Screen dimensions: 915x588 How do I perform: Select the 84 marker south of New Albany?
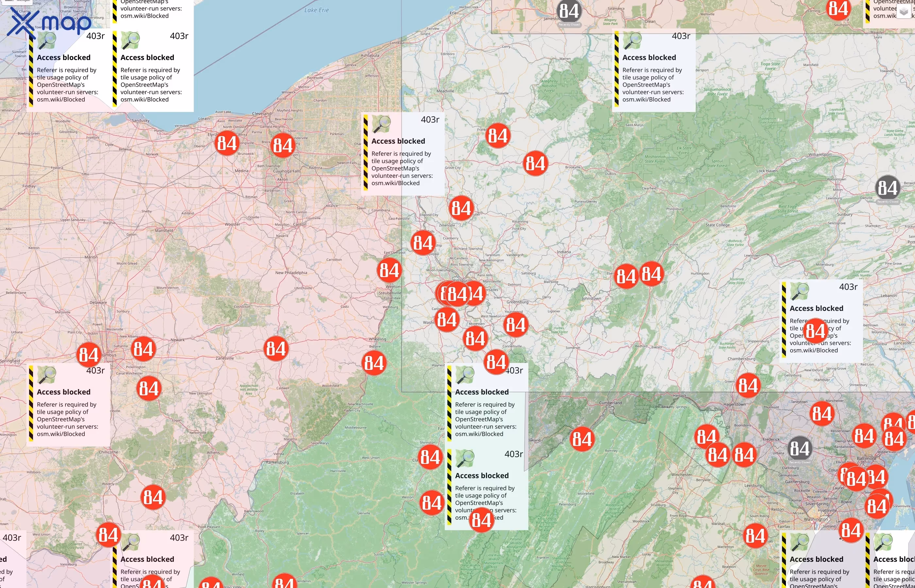(143, 349)
